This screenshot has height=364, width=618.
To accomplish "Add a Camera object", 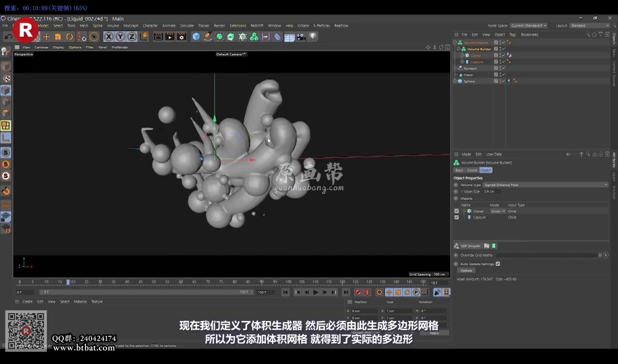I will [x=301, y=36].
